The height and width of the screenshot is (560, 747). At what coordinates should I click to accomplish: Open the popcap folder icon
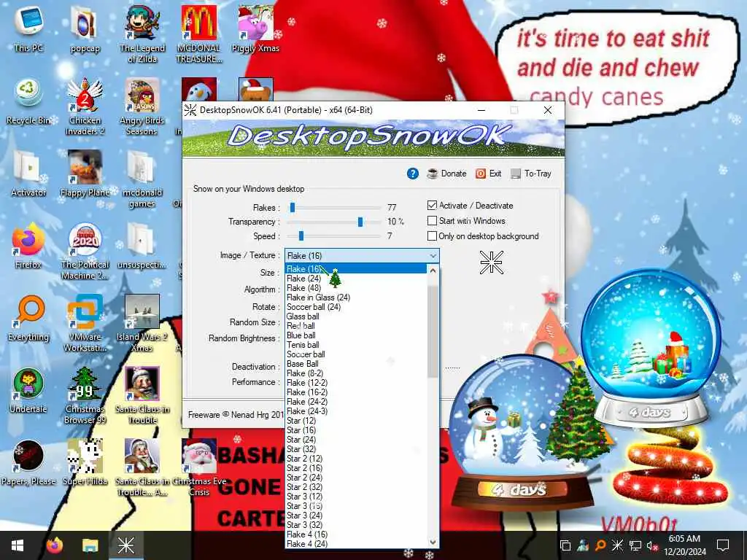pos(85,28)
